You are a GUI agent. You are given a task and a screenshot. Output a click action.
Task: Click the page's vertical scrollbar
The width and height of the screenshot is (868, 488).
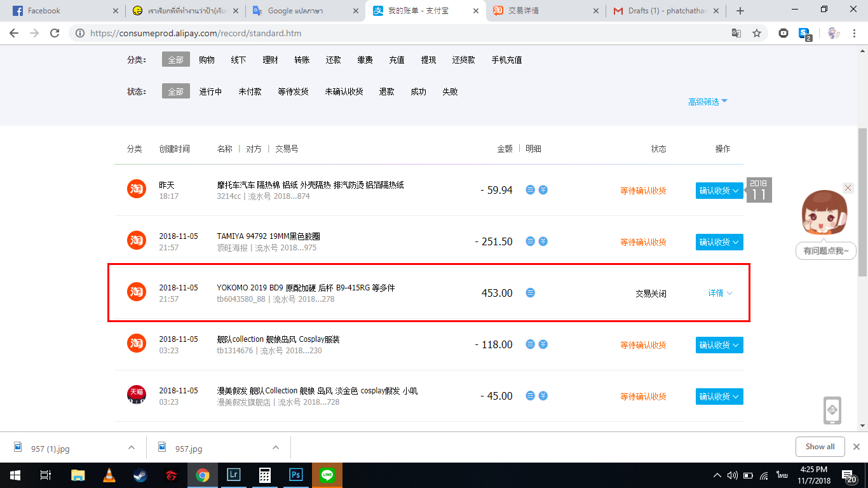[862, 201]
